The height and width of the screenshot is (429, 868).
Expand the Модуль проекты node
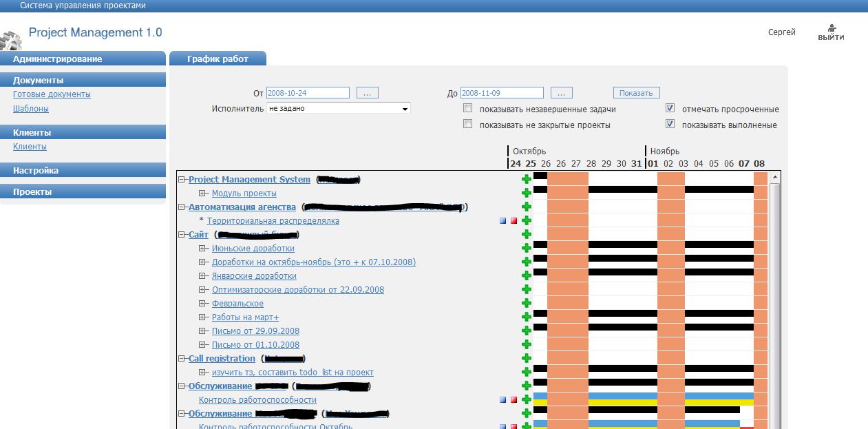click(x=203, y=193)
